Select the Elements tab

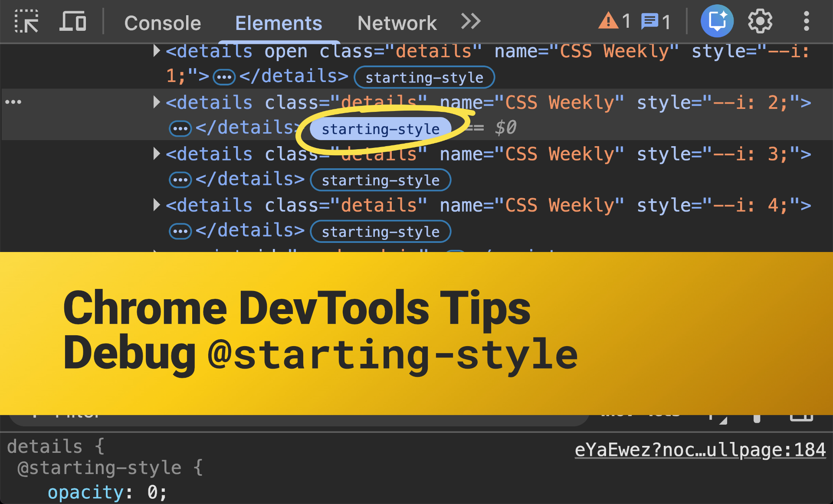279,23
